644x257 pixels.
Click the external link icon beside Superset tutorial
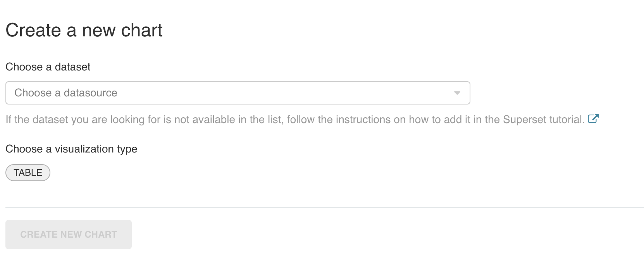pyautogui.click(x=594, y=118)
